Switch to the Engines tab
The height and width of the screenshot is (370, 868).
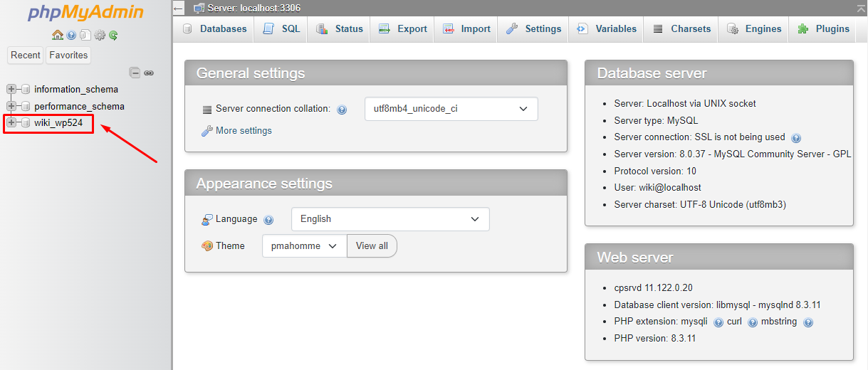[754, 29]
